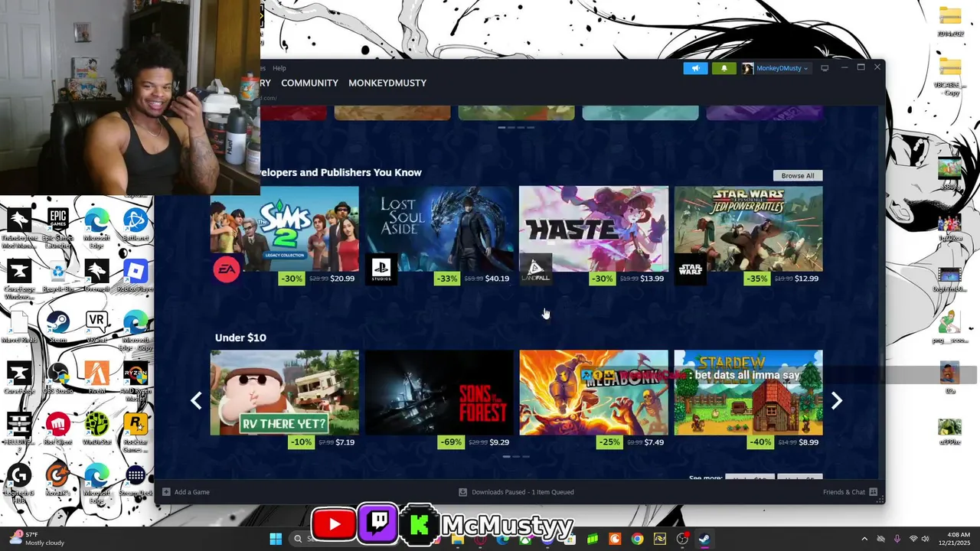This screenshot has width=980, height=551.
Task: Click the $8.99 Stardew price
Action: (808, 442)
